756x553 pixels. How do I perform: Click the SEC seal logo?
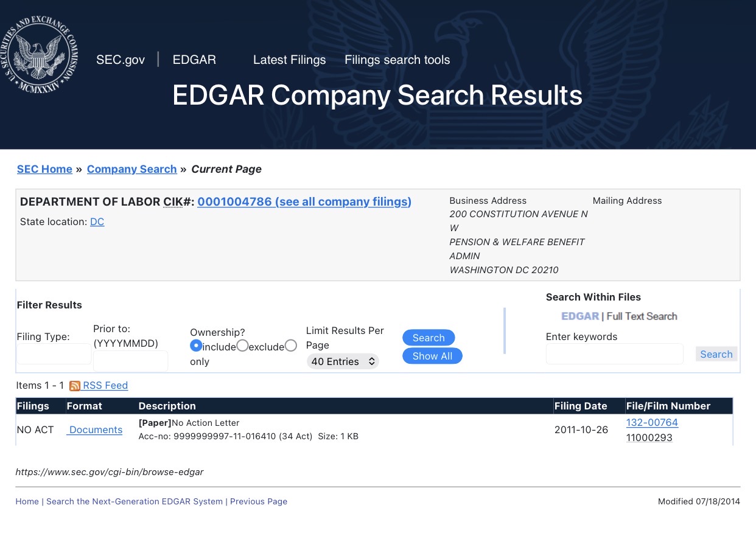click(x=39, y=55)
